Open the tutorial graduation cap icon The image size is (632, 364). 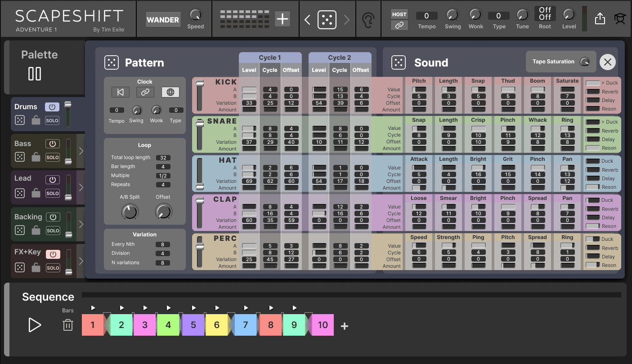click(x=620, y=18)
